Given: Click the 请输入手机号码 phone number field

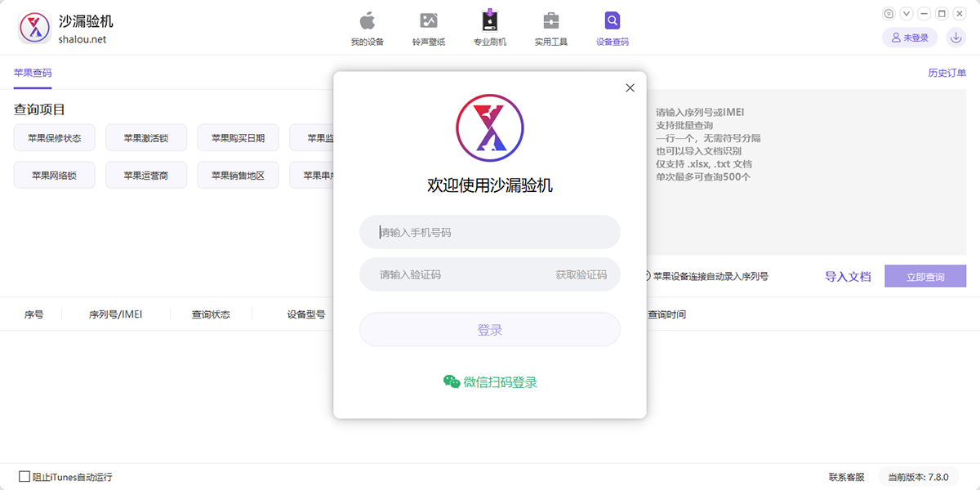Looking at the screenshot, I should point(490,232).
